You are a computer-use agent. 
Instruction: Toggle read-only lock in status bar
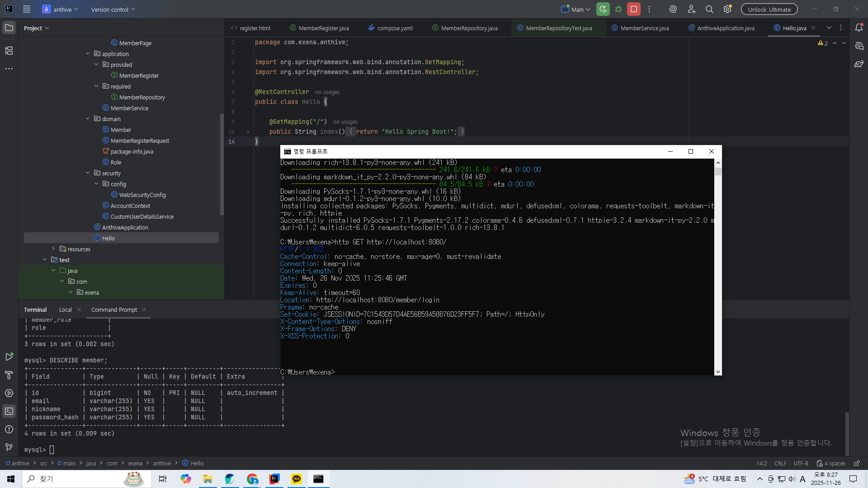point(857,463)
